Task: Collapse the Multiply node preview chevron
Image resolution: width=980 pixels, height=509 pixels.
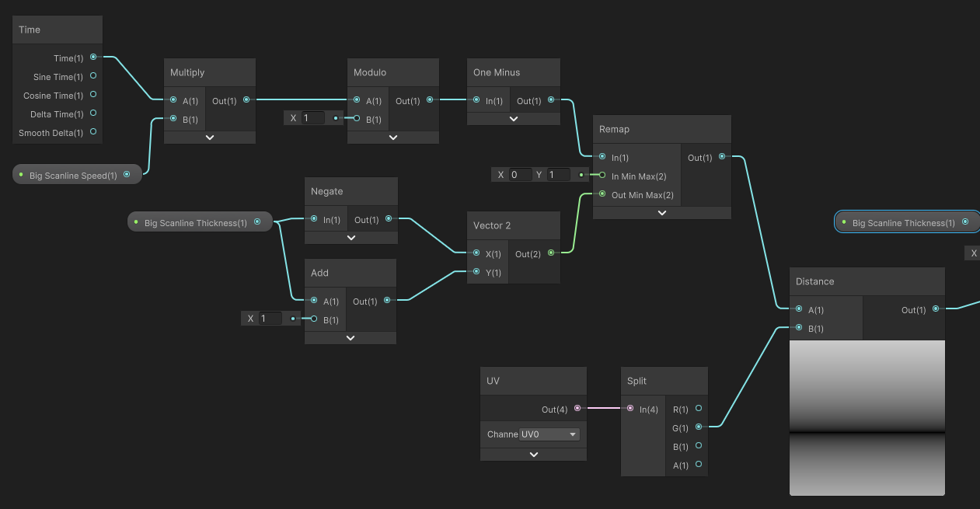Action: (x=210, y=138)
